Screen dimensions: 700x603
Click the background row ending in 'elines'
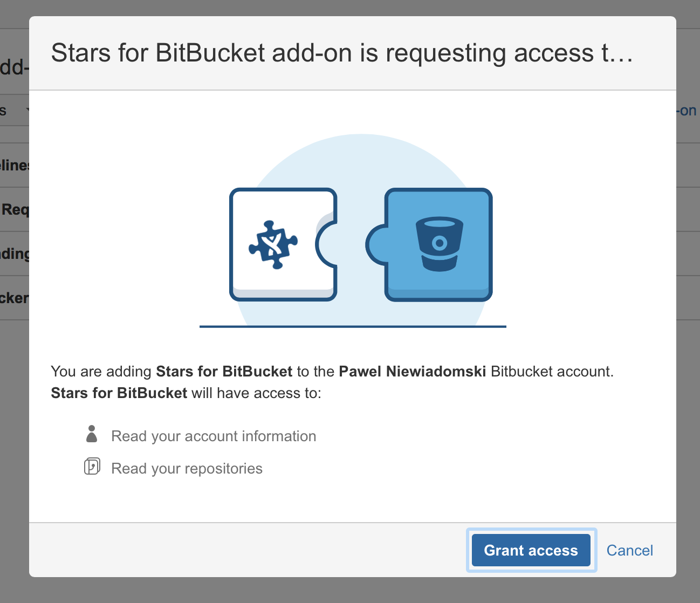[15, 166]
